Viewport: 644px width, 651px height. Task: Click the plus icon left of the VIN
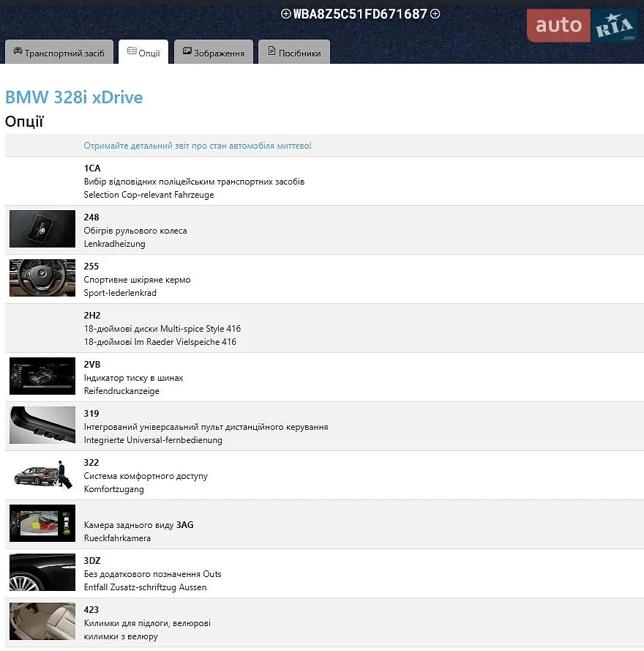coord(285,14)
